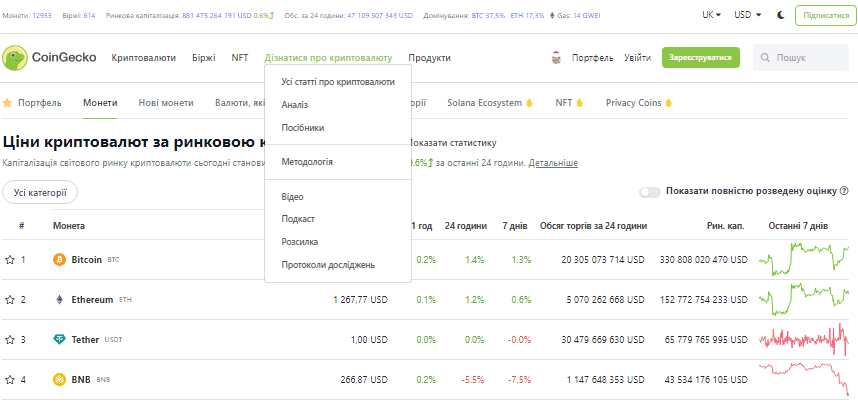Click the Детальніше link
This screenshot has height=402, width=858.
tap(553, 163)
